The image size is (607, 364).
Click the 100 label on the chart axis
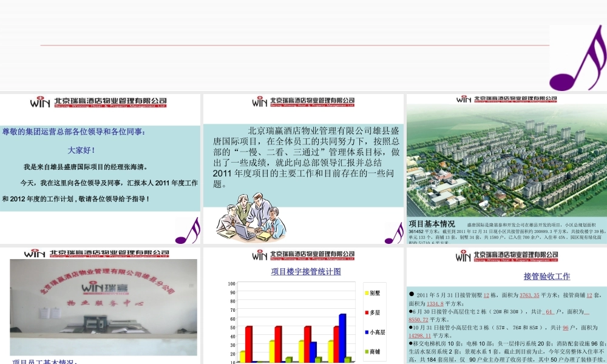(231, 283)
